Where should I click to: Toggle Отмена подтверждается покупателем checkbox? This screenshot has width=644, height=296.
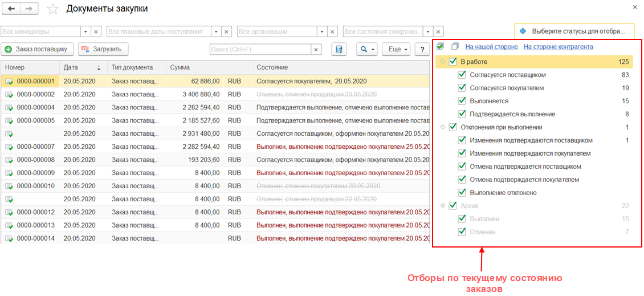coord(462,180)
